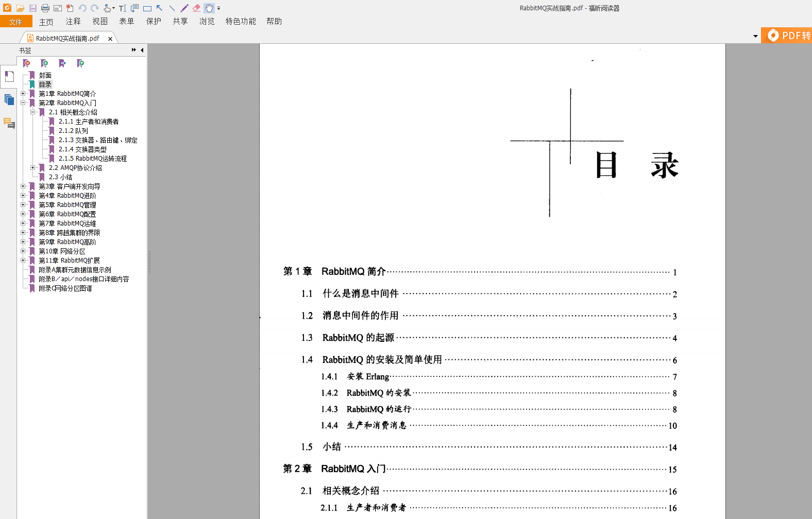
Task: Go to bookmark 附录A集群元数据信息示例
Action: click(75, 270)
